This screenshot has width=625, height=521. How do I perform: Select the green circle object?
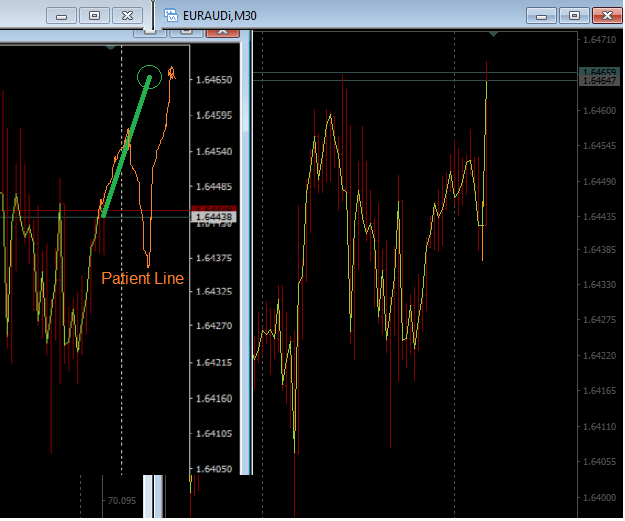coord(149,77)
